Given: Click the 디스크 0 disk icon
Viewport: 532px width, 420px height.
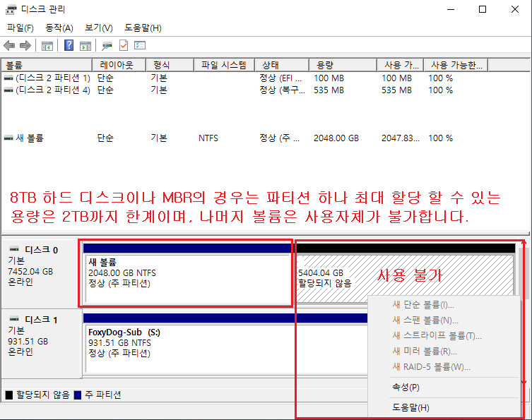Looking at the screenshot, I should pyautogui.click(x=14, y=249).
